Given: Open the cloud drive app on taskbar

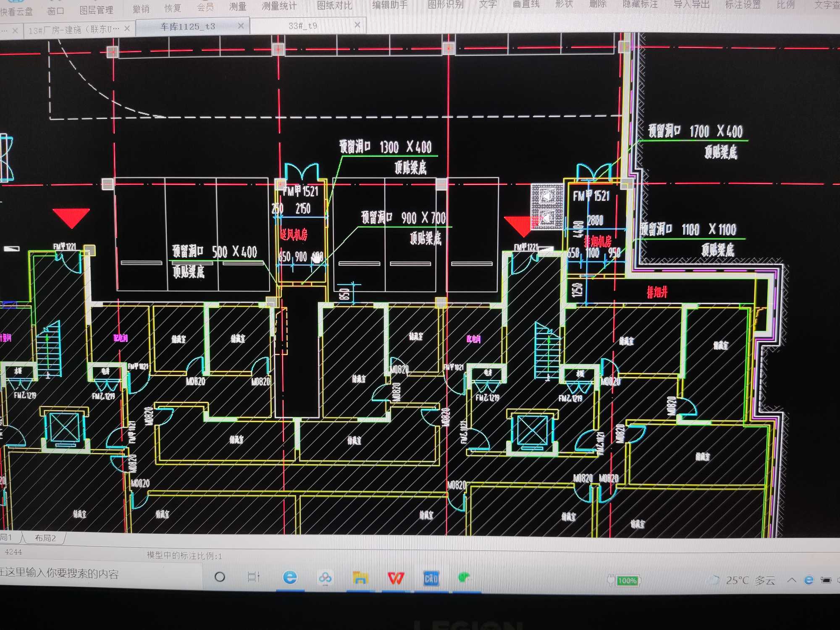Looking at the screenshot, I should (325, 578).
